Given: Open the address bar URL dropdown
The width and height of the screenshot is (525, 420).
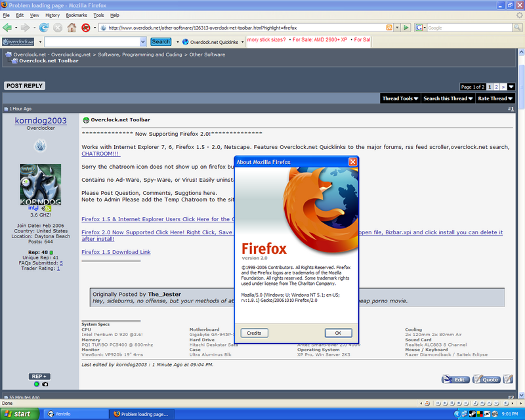Looking at the screenshot, I should click(x=397, y=28).
